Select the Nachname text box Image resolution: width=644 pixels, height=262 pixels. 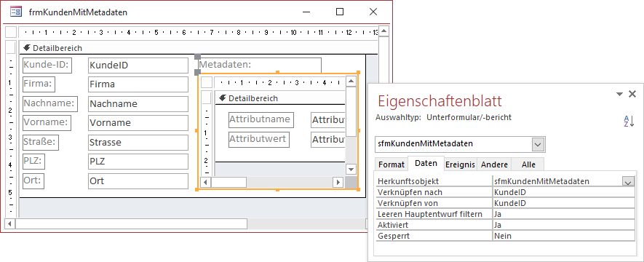pos(138,104)
